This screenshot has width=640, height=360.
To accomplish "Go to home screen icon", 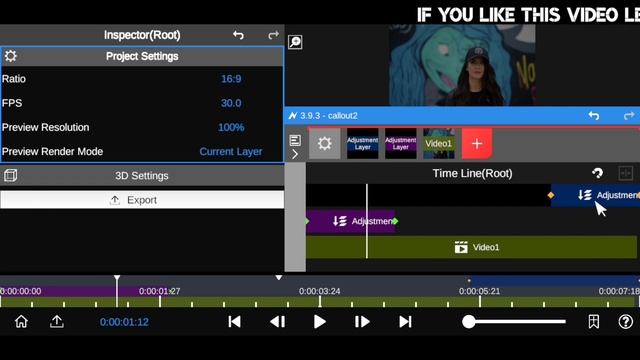I will pos(21,322).
